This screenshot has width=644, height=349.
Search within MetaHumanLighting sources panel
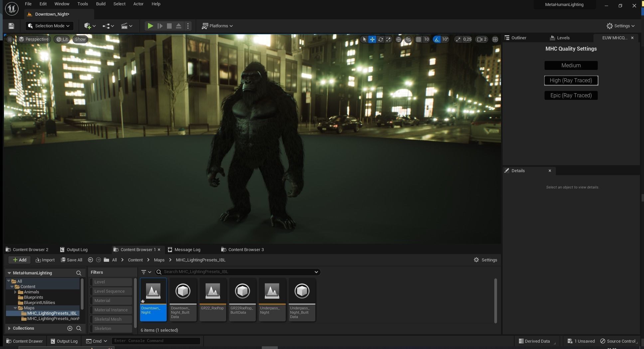coord(79,273)
